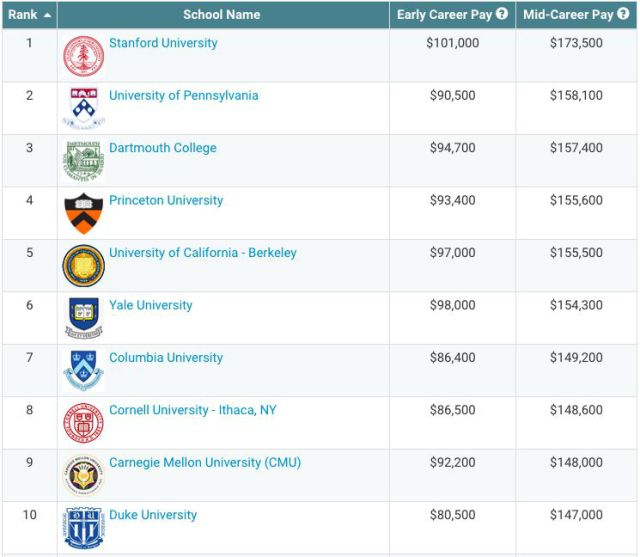Click the UC Berkeley gold seal
Viewport: 640px width, 557px height.
click(84, 266)
